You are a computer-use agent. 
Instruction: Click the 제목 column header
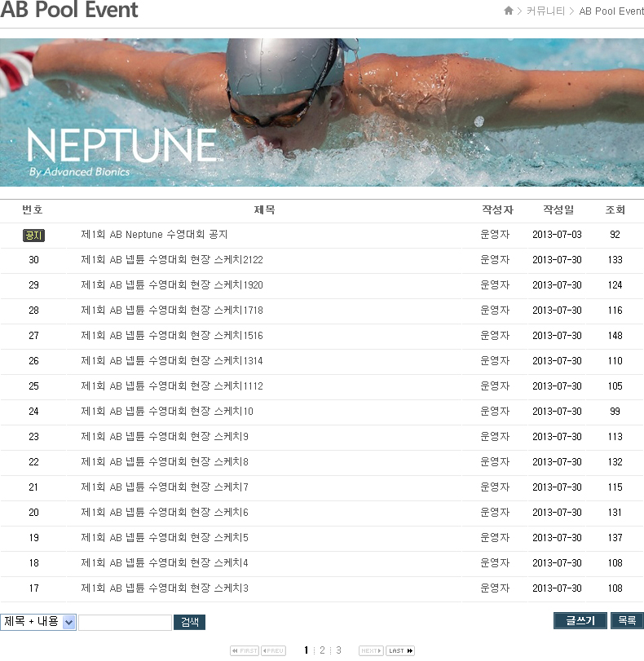click(x=264, y=210)
